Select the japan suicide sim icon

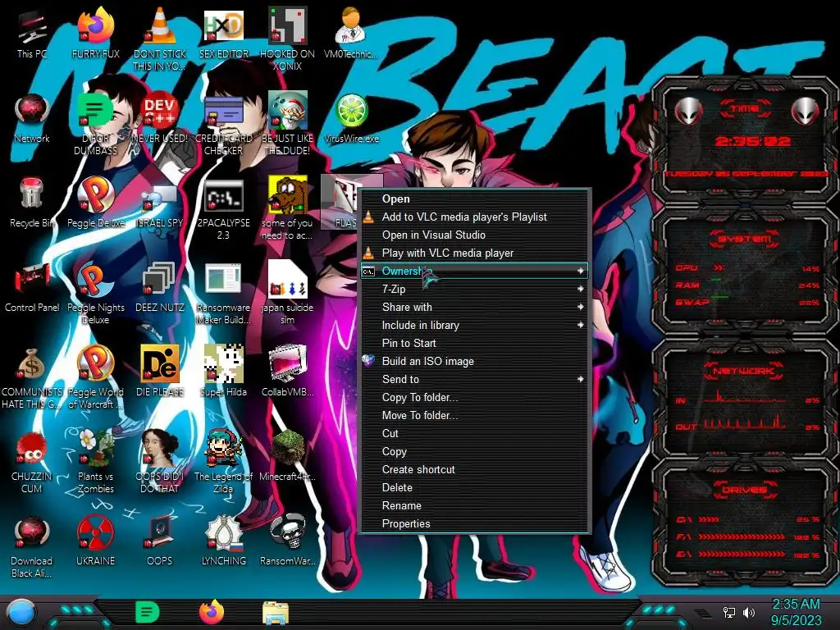pos(287,293)
